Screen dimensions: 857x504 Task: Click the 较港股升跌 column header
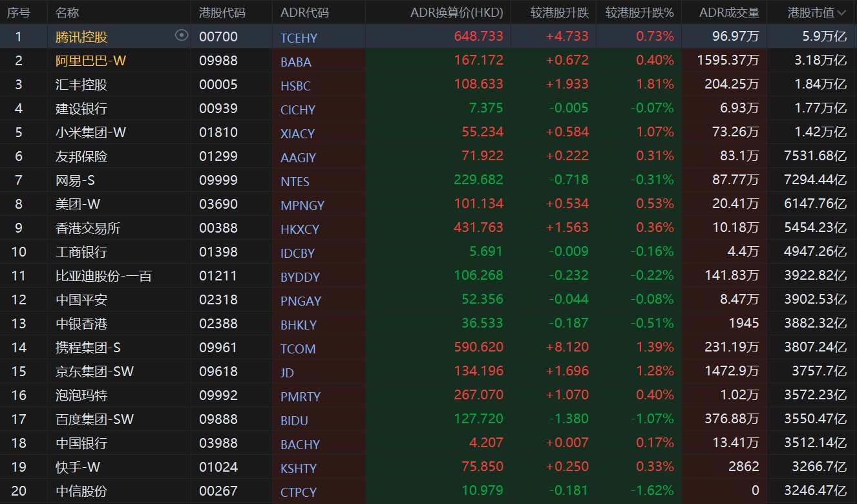[x=560, y=12]
